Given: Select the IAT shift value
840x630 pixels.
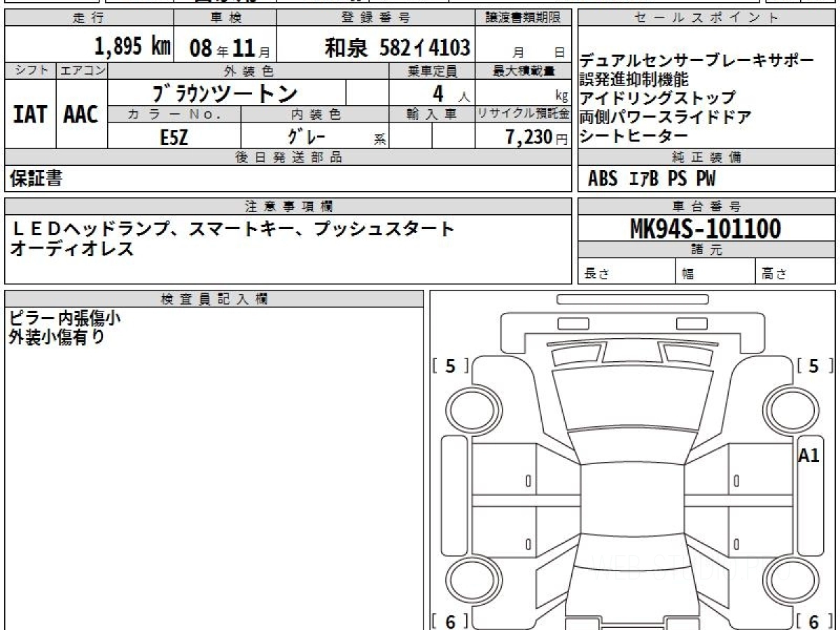Looking at the screenshot, I should (30, 113).
